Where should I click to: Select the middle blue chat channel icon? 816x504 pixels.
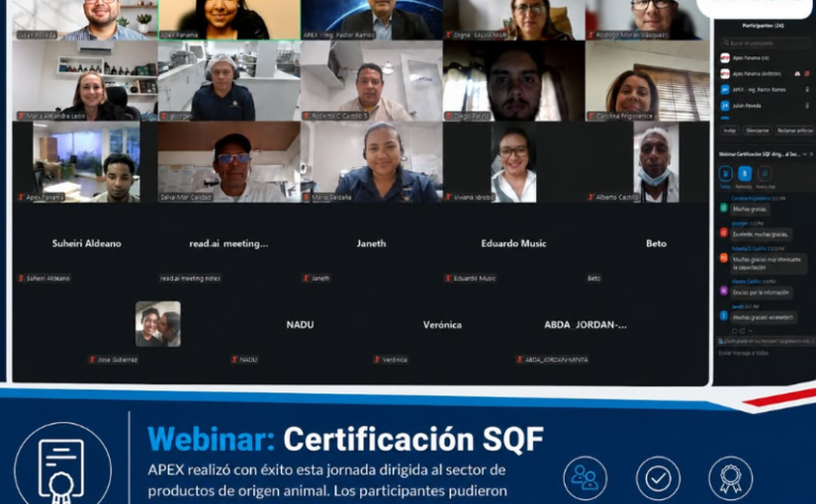[745, 174]
